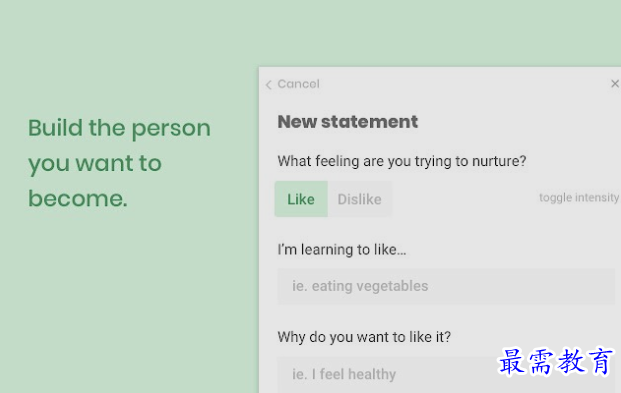This screenshot has width=621, height=393.
Task: Focus the 'ie. eating vegetables' input field
Action: pyautogui.click(x=446, y=286)
